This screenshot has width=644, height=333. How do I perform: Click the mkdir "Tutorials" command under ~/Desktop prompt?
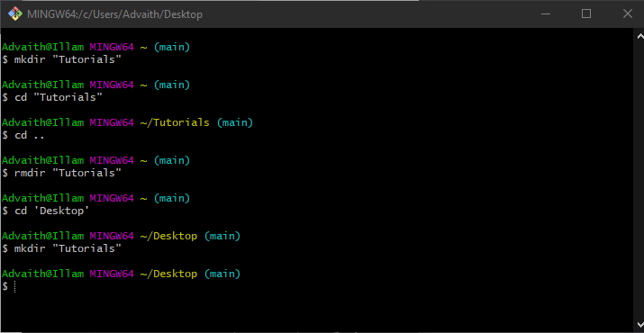(61, 248)
